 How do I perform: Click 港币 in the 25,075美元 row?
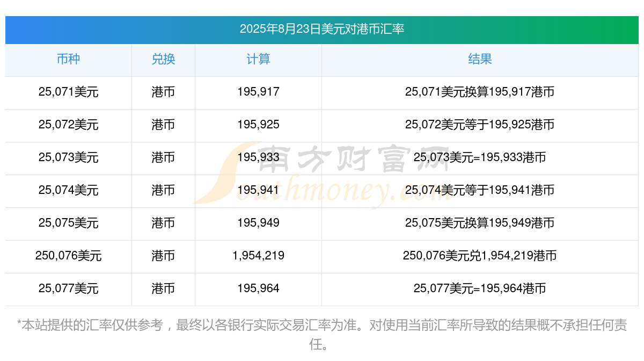pos(163,223)
